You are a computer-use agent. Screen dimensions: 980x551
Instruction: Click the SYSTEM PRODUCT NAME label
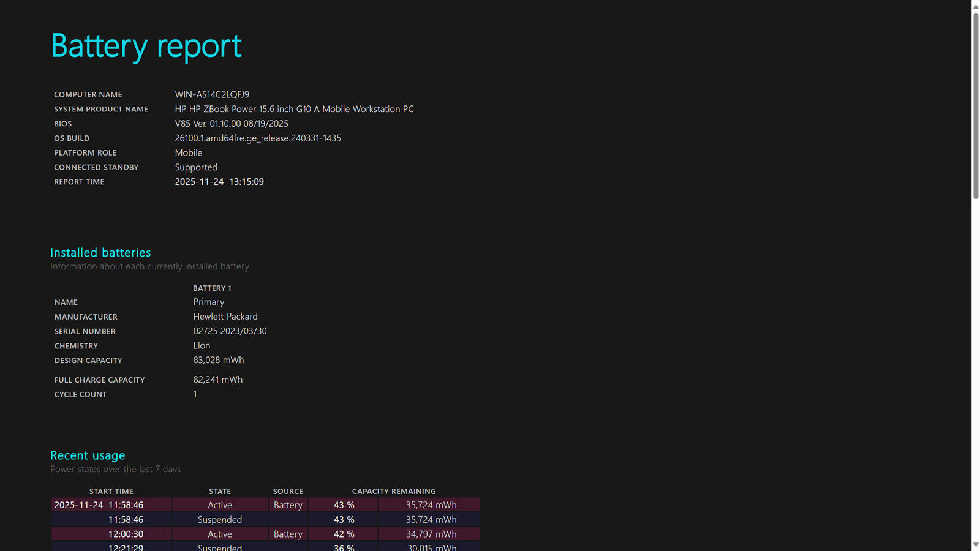click(x=101, y=110)
